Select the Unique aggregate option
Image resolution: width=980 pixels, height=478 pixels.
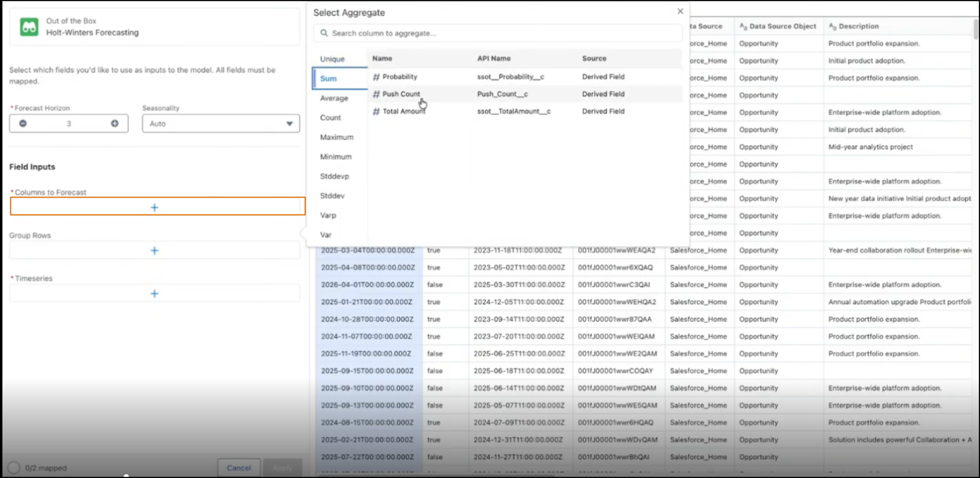pos(332,59)
